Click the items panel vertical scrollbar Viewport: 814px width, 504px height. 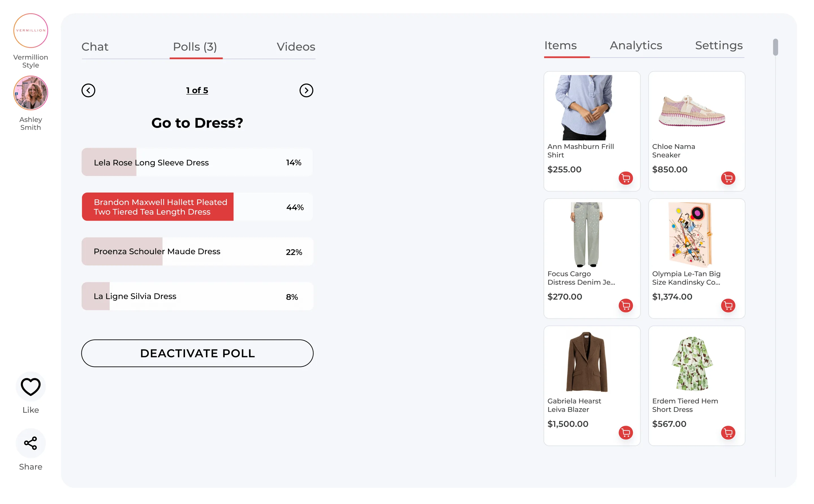click(775, 48)
